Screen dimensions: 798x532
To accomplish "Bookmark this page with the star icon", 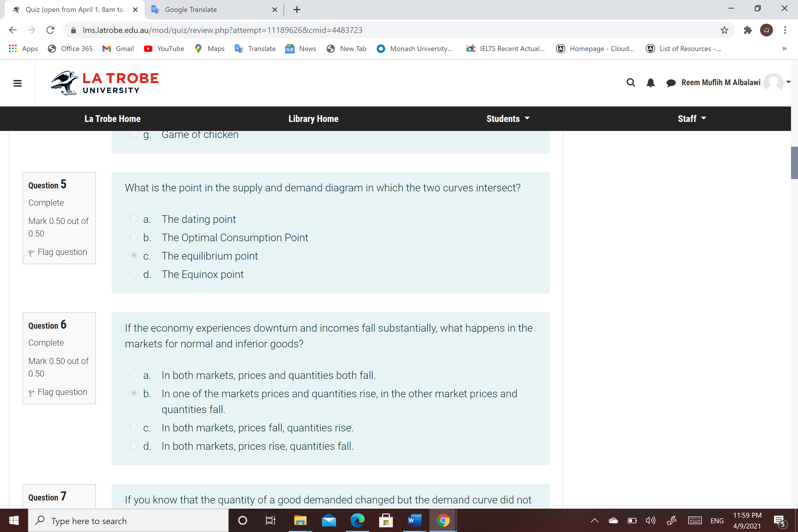I will coord(724,30).
